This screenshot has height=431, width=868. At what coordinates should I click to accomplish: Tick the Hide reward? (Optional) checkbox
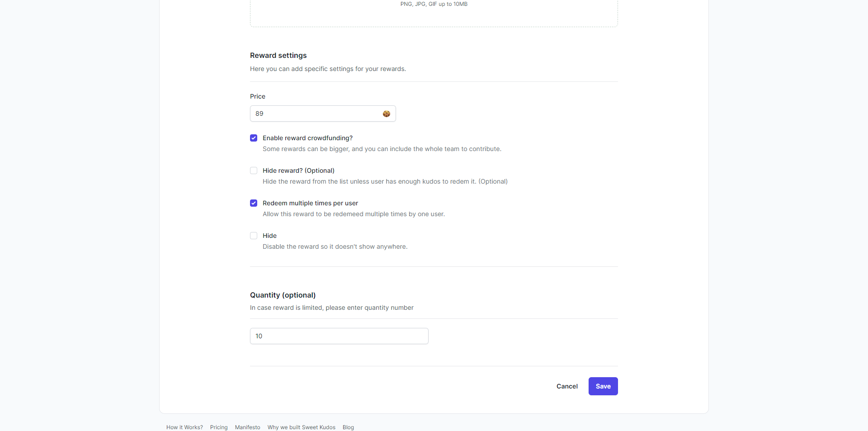254,171
